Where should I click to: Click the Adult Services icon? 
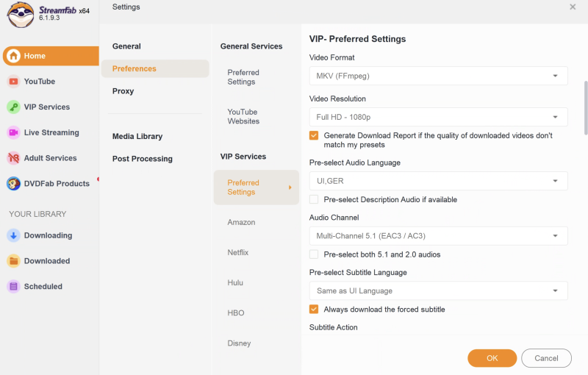click(x=13, y=158)
